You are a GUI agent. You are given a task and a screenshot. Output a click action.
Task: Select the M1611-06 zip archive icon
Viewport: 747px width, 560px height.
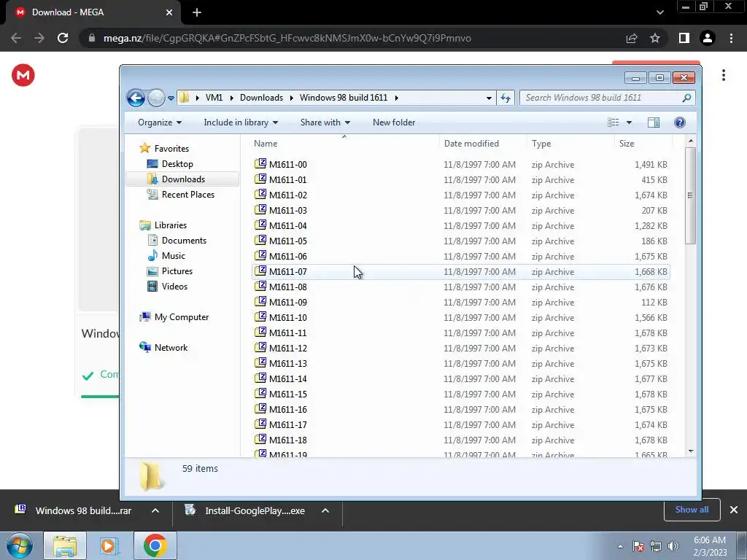260,256
